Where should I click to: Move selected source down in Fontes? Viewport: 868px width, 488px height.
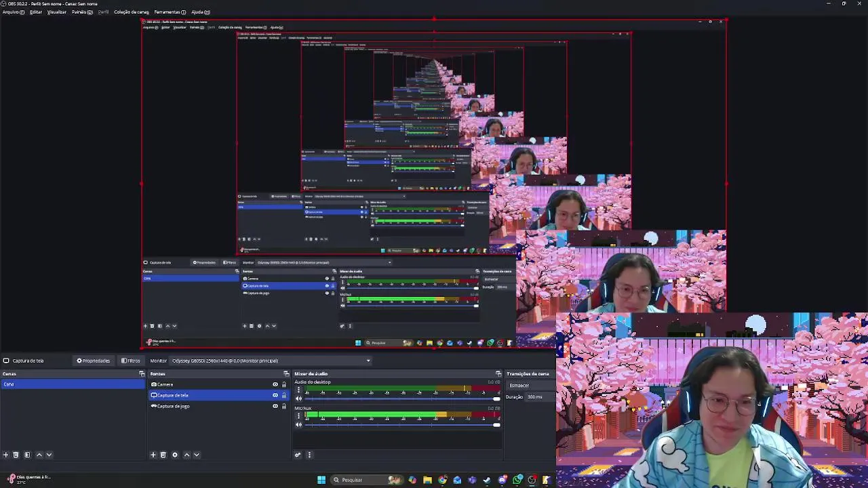(197, 455)
